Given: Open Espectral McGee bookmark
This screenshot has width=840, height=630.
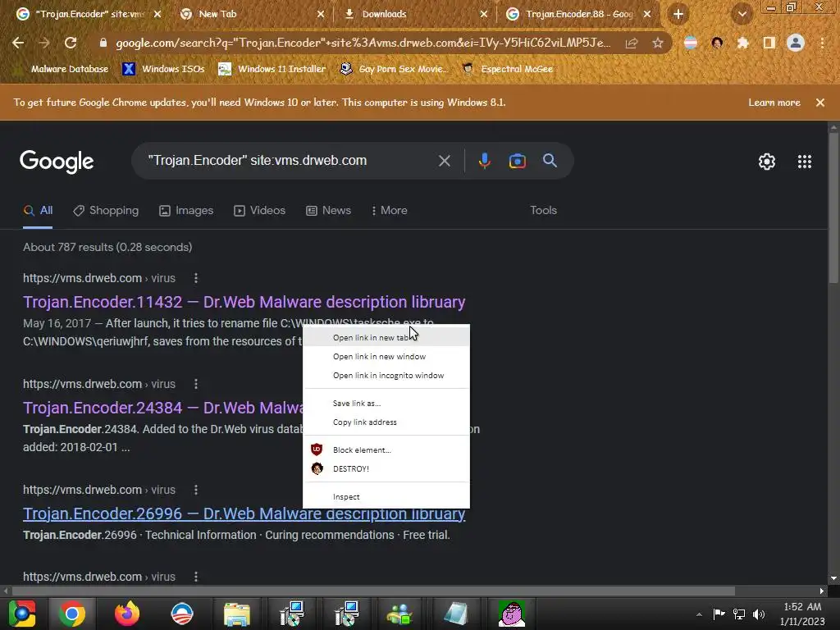Looking at the screenshot, I should tap(507, 69).
